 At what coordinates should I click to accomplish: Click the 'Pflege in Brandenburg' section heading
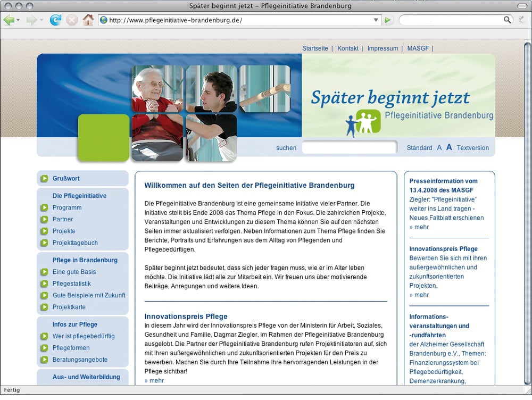[85, 260]
